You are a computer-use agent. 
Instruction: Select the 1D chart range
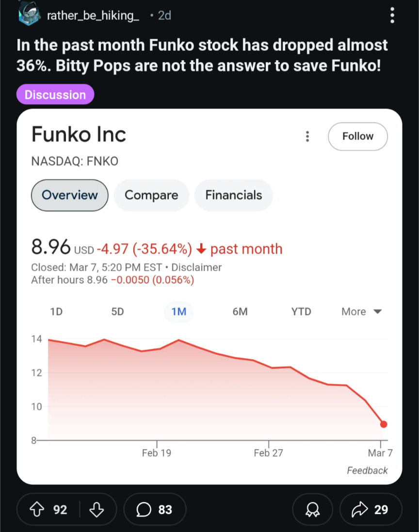click(56, 312)
